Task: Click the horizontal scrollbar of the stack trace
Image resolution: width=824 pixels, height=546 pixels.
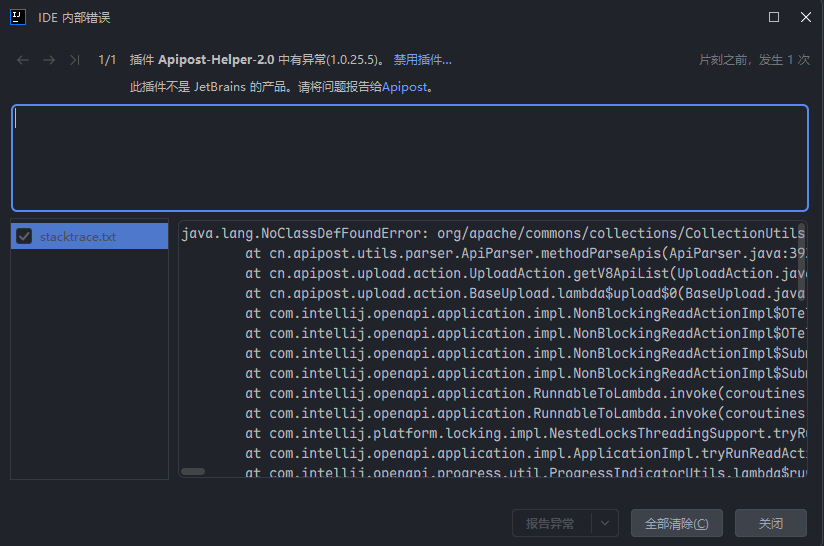Action: point(193,471)
